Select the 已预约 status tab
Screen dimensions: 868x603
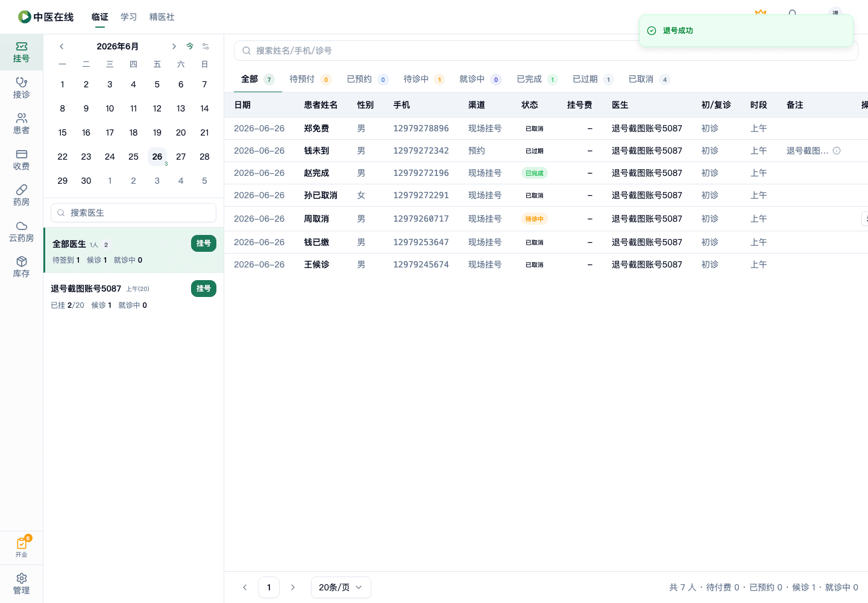pyautogui.click(x=368, y=79)
